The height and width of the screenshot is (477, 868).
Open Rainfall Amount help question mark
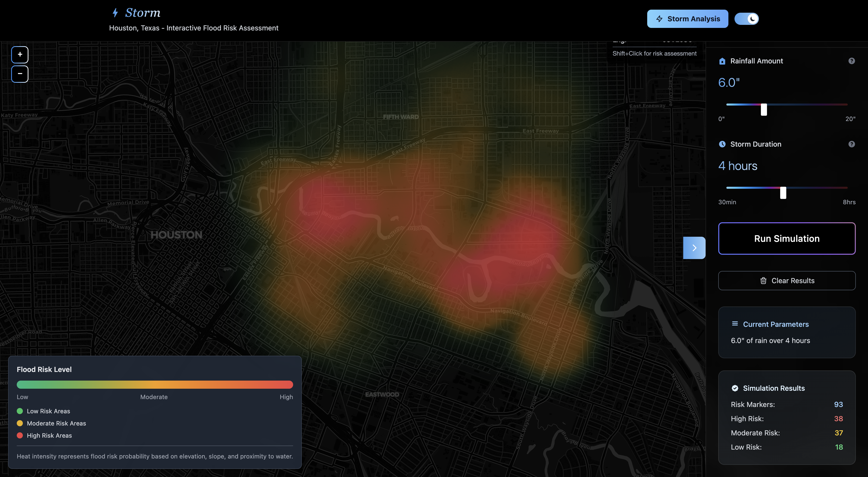click(852, 61)
